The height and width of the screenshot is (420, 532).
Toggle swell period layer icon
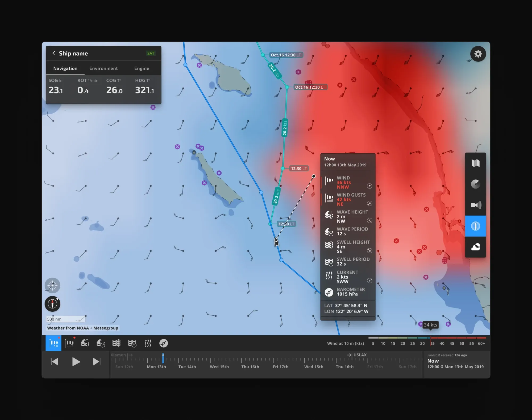click(x=132, y=343)
